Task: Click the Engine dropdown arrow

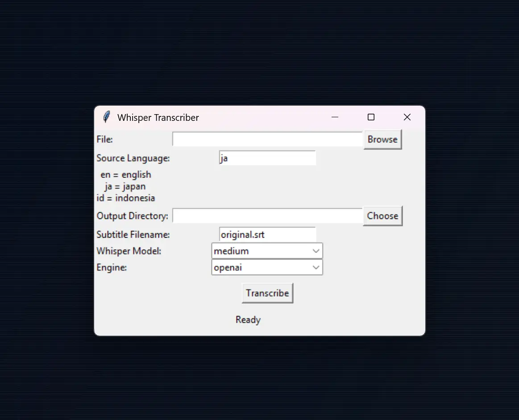Action: click(x=316, y=267)
